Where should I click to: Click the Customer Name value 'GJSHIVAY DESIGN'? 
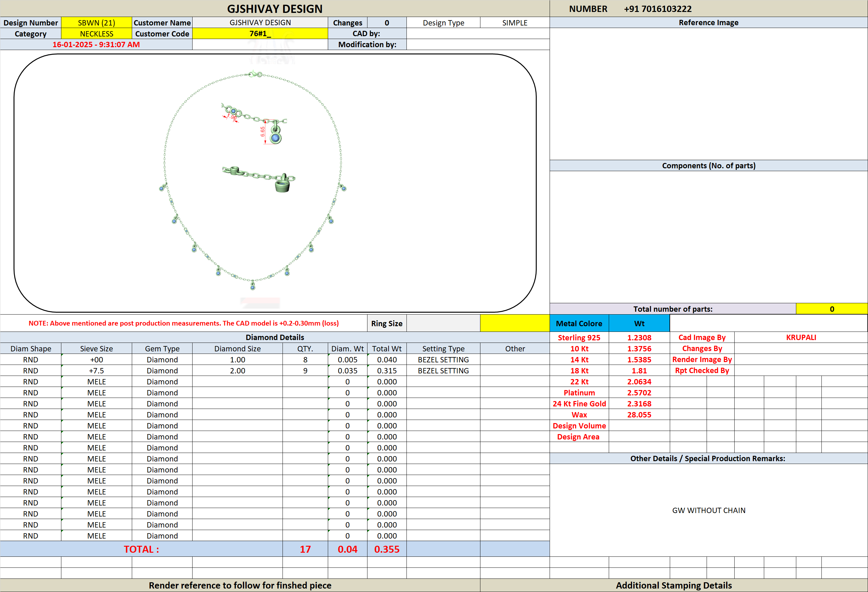tap(260, 23)
